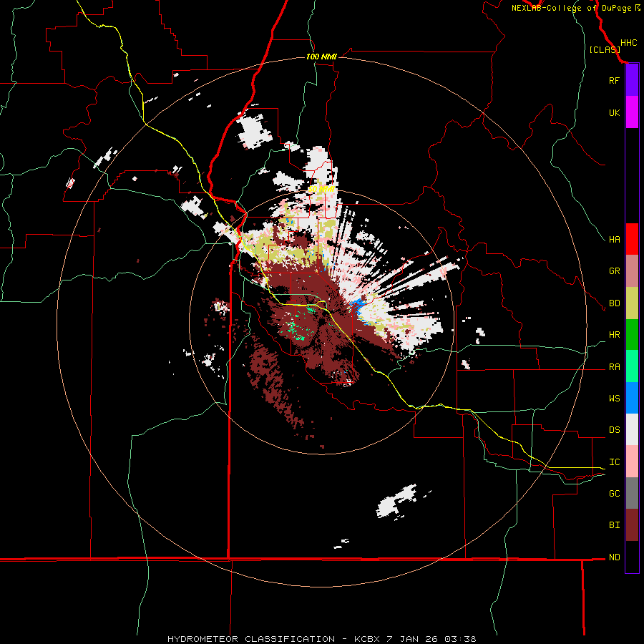This screenshot has height=644, width=644.
Task: Click the IC legend label
Action: click(614, 462)
